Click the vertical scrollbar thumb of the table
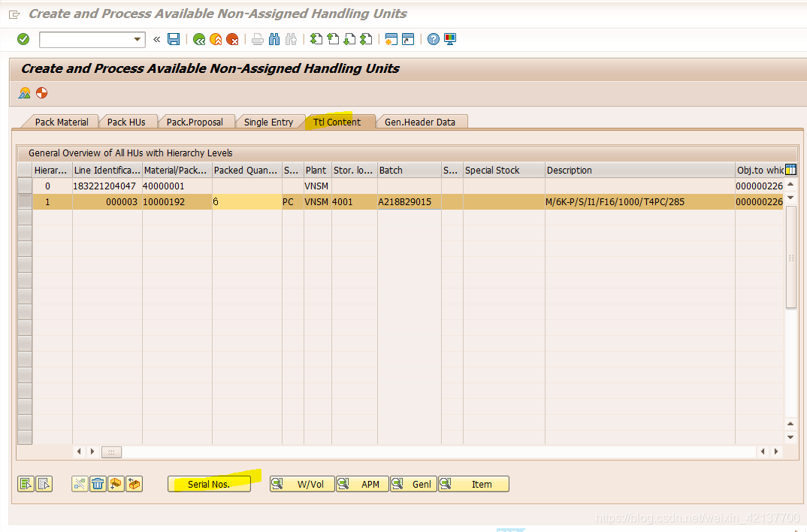 pos(791,257)
